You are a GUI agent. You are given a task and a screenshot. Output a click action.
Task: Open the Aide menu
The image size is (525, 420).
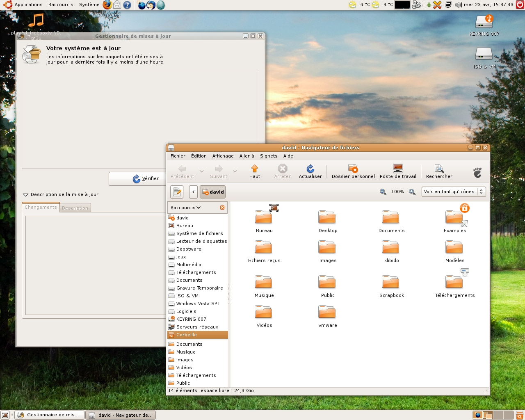point(288,156)
